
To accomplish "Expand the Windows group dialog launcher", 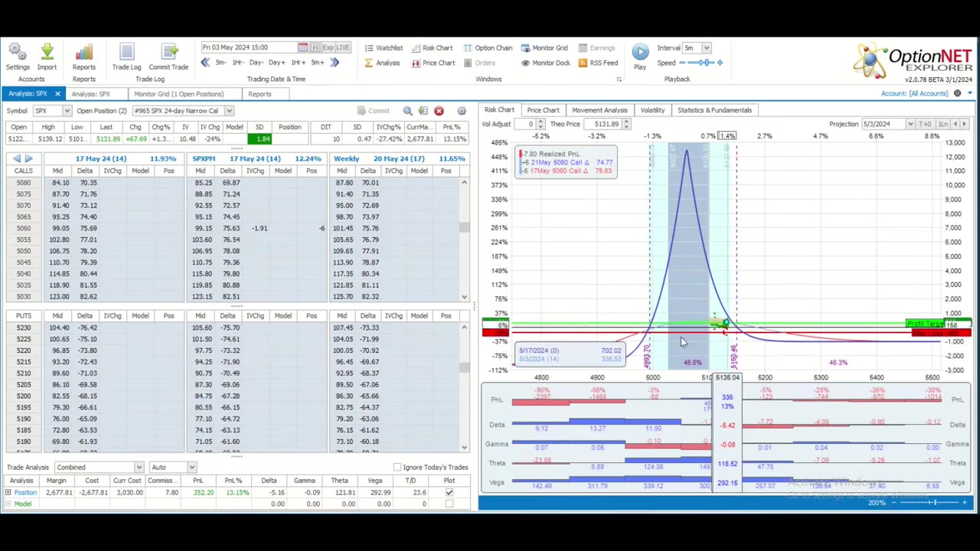I will pos(619,80).
